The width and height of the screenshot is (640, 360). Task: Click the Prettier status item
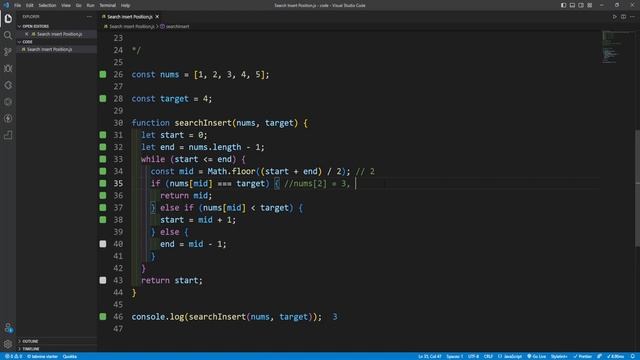[x=582, y=356]
